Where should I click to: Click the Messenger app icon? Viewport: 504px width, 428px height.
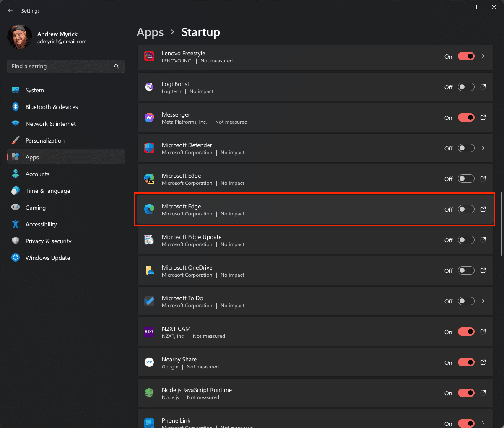(x=149, y=117)
